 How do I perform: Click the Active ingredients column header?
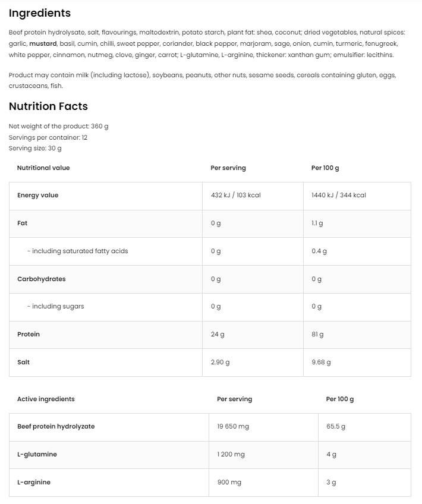(x=46, y=399)
